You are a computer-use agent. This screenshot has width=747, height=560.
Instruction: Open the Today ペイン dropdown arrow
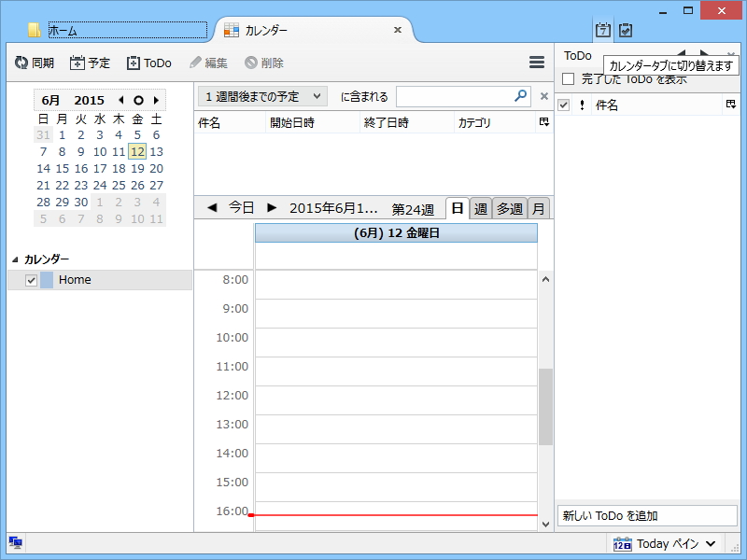[x=711, y=544]
